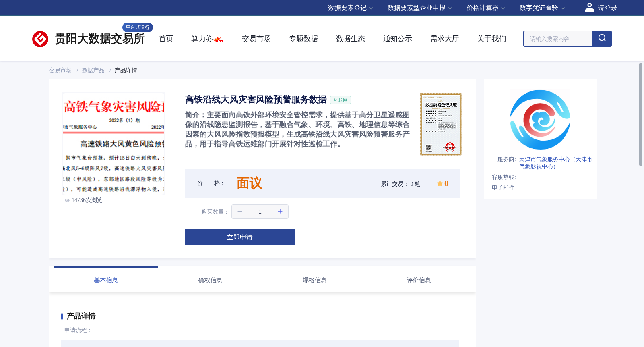Screen dimensions: 644x347
Task: Click the HOT badge next to 算力券
Action: tap(219, 40)
